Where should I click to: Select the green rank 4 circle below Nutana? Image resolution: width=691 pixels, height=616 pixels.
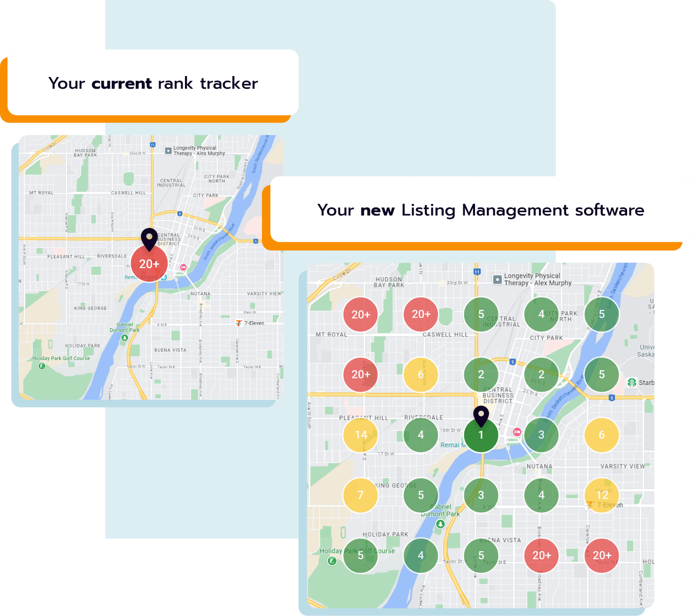tap(541, 495)
